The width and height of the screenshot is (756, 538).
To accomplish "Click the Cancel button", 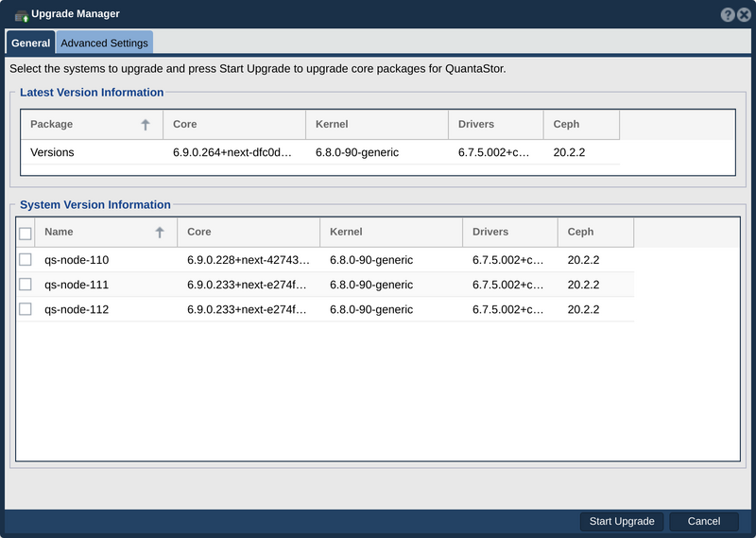I will (704, 521).
